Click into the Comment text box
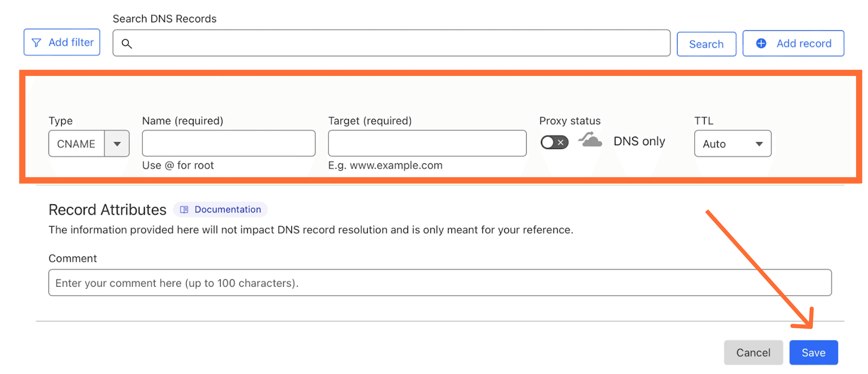868x374 pixels. tap(440, 283)
